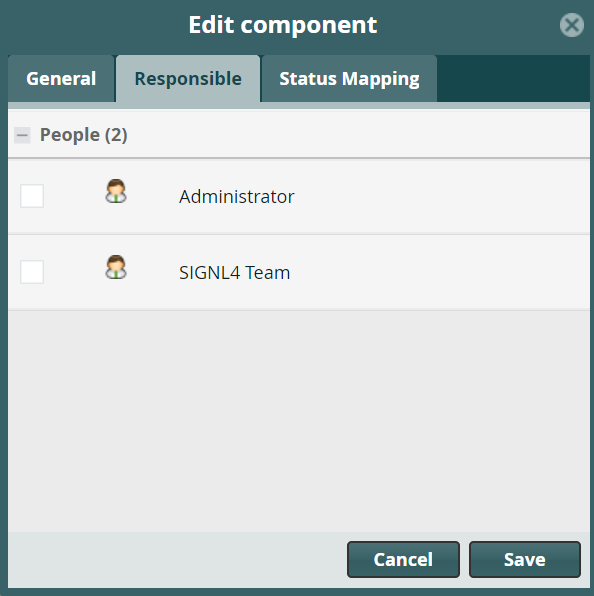Click the blank tab strip beside Status Mapping
Viewport: 594px width, 596px height.
coord(513,79)
